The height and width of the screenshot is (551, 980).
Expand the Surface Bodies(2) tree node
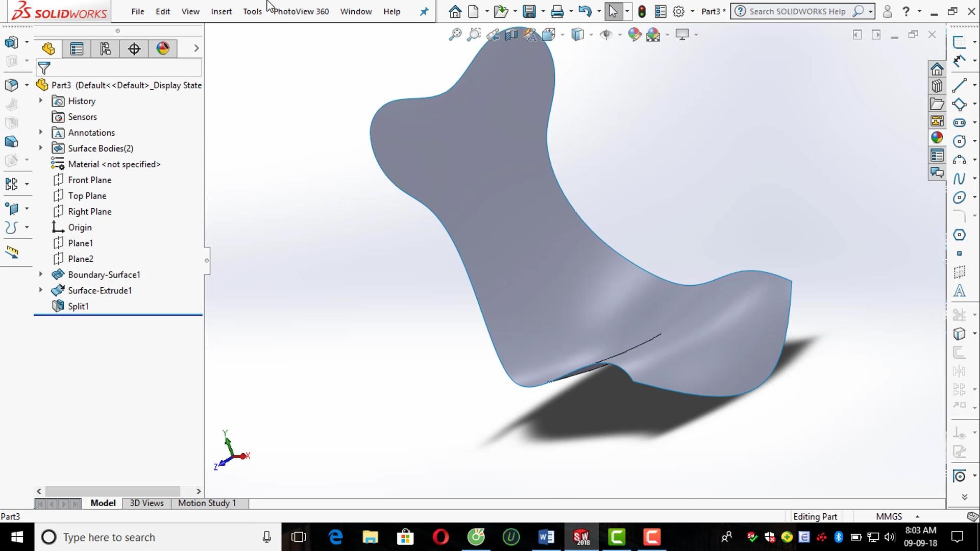[x=41, y=148]
